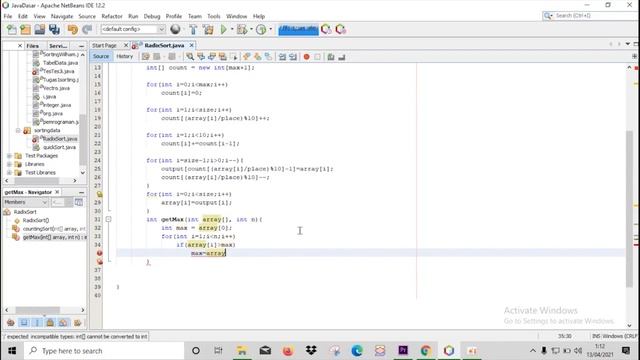Switch to the Files panel tab

coord(33,46)
